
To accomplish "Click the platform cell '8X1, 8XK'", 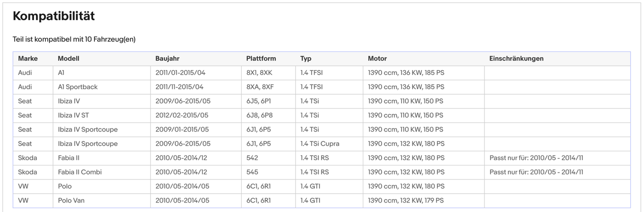I will click(x=260, y=73).
